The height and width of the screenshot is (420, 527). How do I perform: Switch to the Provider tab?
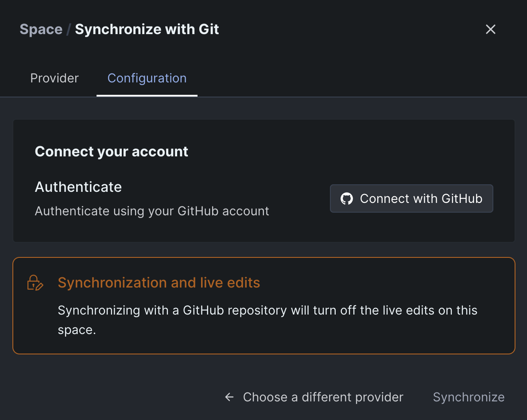[54, 78]
